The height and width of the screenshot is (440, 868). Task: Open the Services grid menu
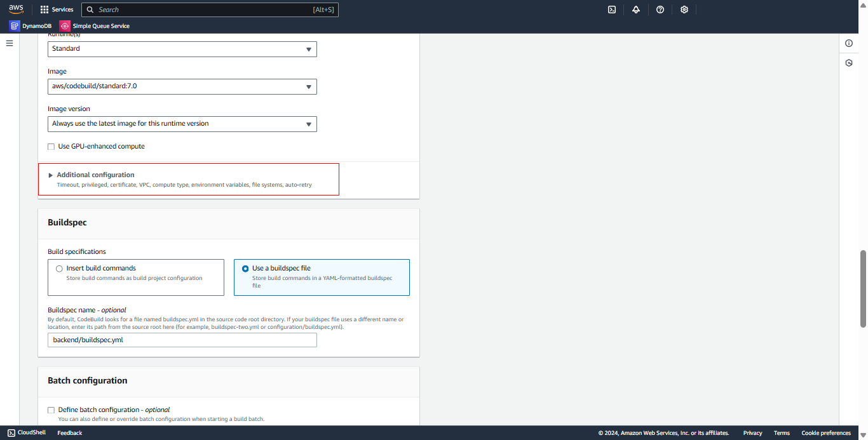pos(44,10)
